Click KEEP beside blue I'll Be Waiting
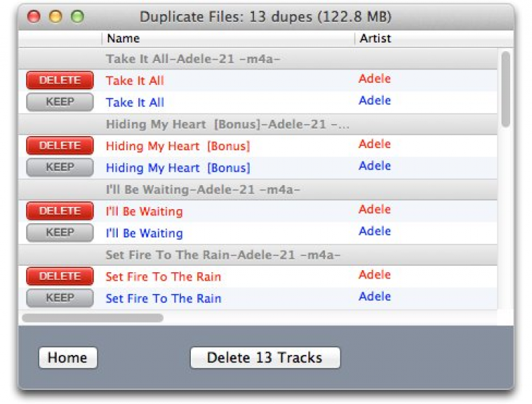Viewport: 532px width, 404px height. 60,232
